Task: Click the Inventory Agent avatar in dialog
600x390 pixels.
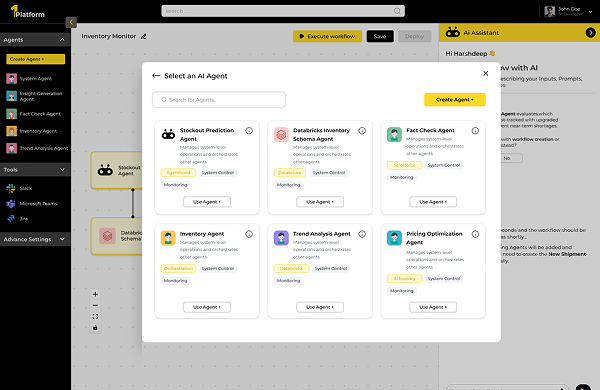Action: (x=168, y=238)
